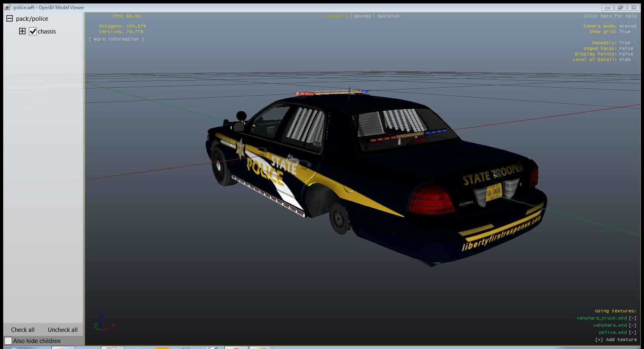
Task: Remove the vehshare_truck.wtd texture via [-]
Action: point(632,318)
